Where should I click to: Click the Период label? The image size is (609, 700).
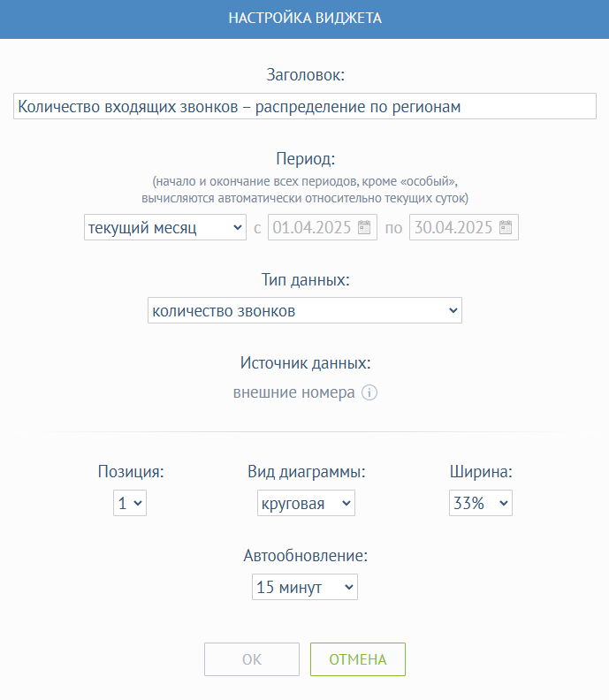tap(306, 158)
